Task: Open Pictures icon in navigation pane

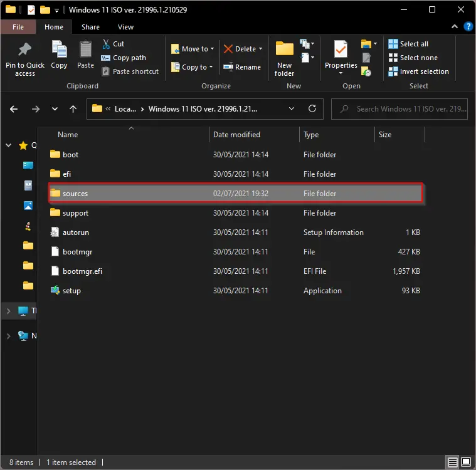Action: tap(28, 206)
